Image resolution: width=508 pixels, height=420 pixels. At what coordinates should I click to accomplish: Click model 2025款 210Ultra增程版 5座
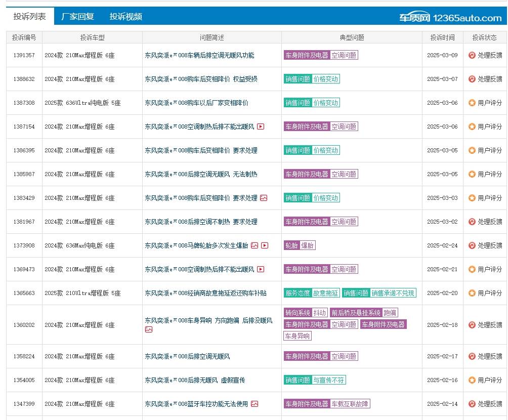coord(82,293)
